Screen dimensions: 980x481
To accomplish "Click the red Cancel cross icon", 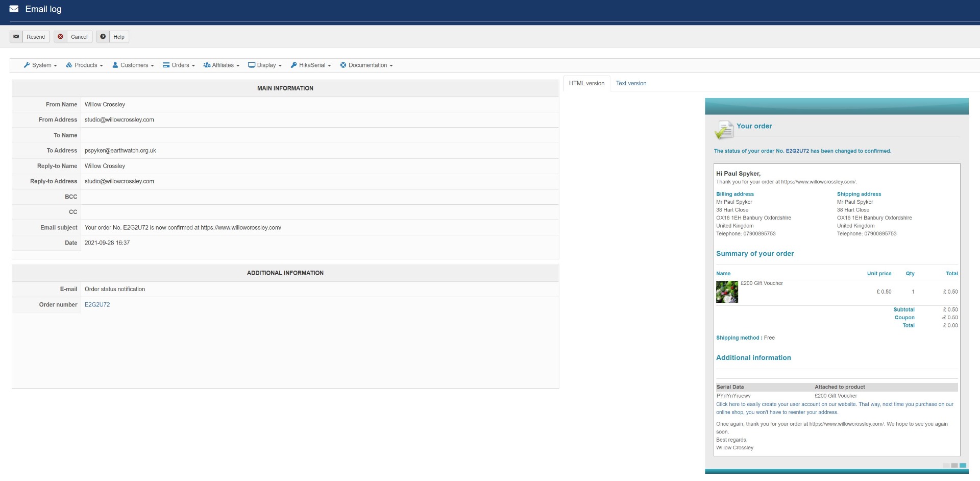I will click(x=60, y=37).
